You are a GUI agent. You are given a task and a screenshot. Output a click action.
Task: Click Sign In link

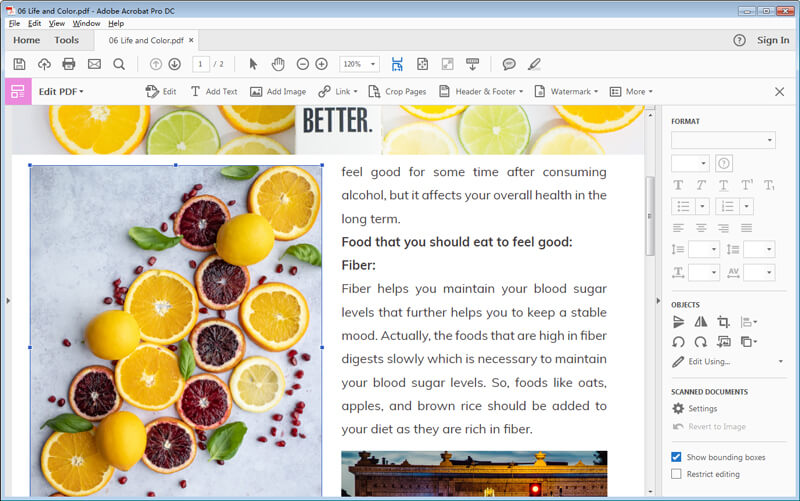tap(773, 40)
